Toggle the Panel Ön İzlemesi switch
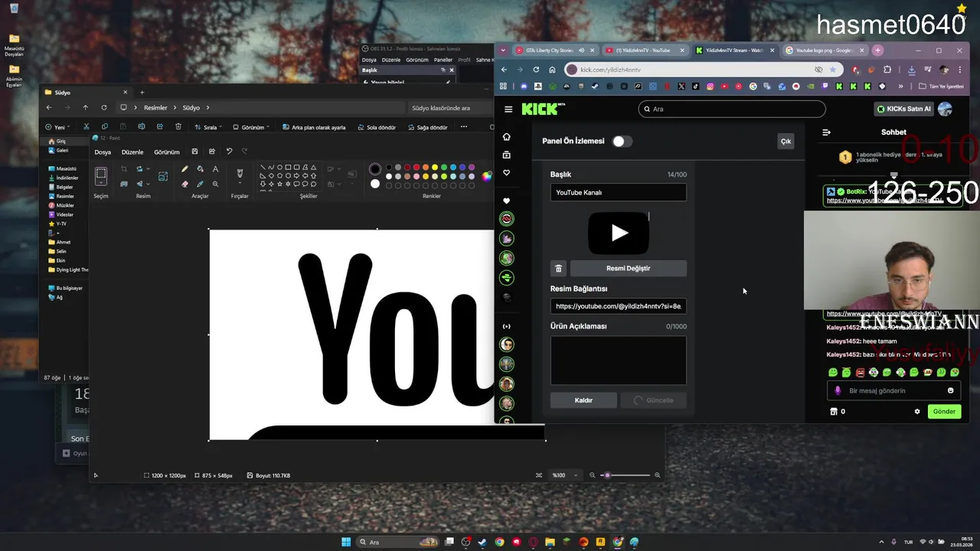This screenshot has height=551, width=980. click(621, 142)
